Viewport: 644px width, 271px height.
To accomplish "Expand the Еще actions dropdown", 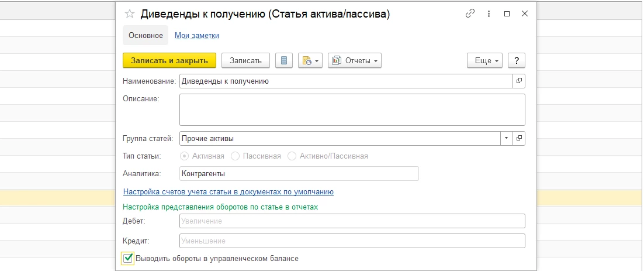I will tap(484, 60).
